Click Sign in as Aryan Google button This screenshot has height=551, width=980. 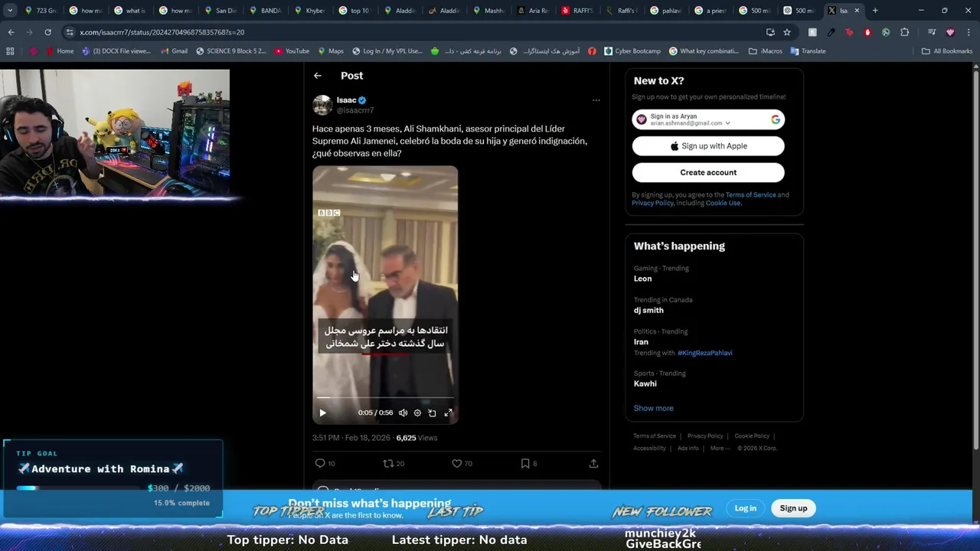[708, 119]
